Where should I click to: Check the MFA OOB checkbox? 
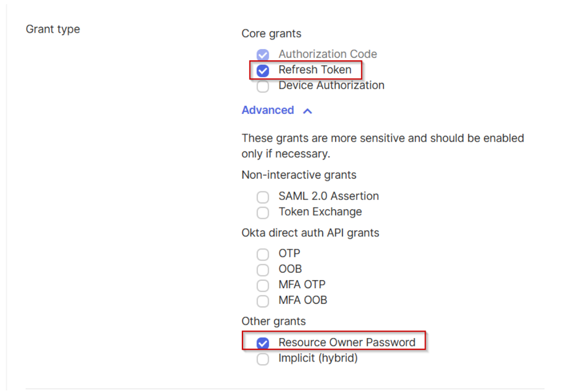[263, 301]
